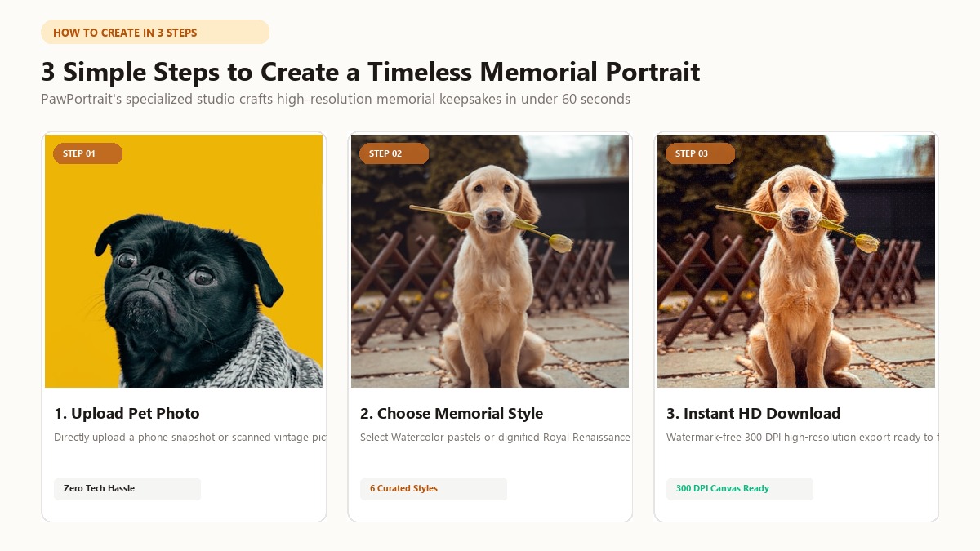Open the Step 03 enhanced retriever image

tap(796, 261)
